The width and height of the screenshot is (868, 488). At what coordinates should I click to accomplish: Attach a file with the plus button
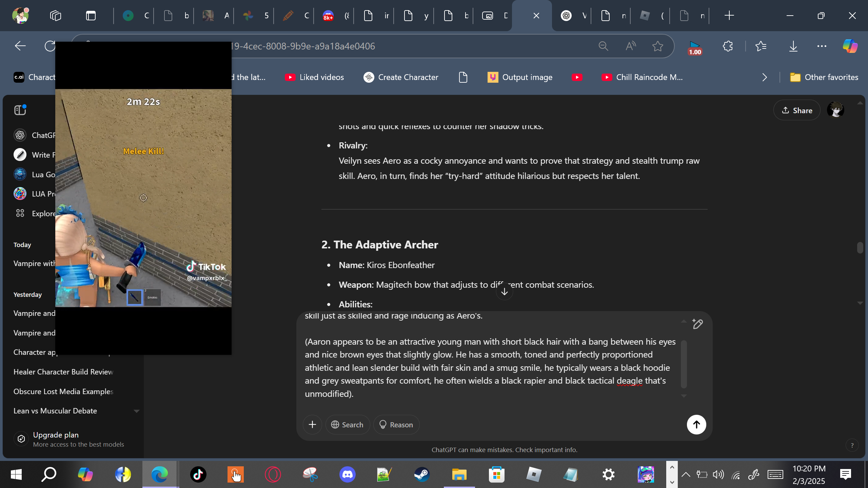pos(312,425)
